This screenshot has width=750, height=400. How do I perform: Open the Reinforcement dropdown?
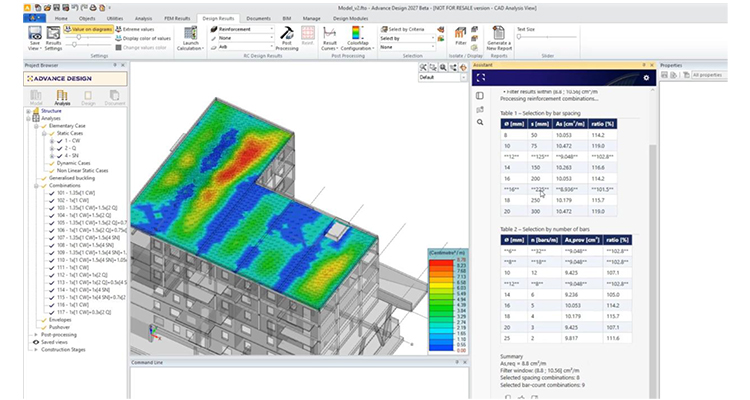point(246,29)
